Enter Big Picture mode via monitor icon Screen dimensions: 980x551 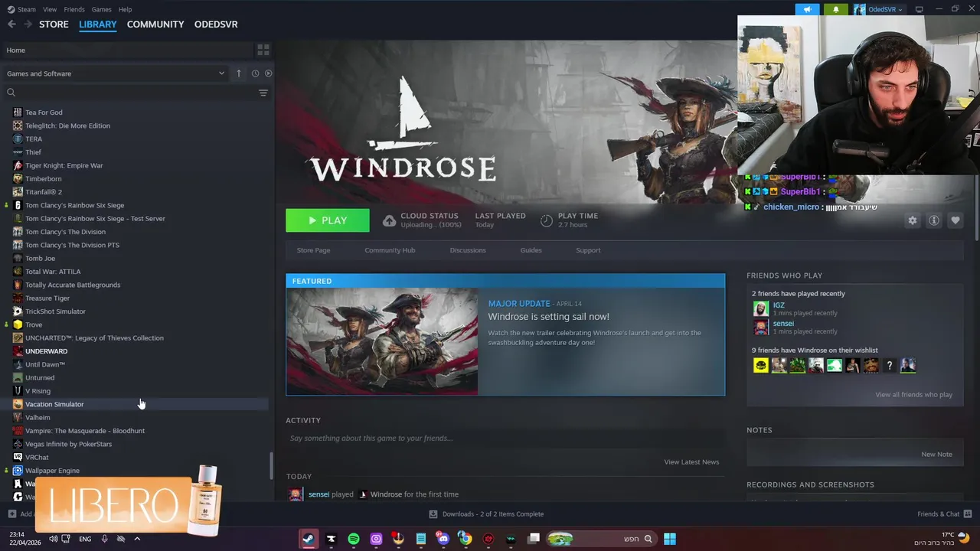(919, 9)
